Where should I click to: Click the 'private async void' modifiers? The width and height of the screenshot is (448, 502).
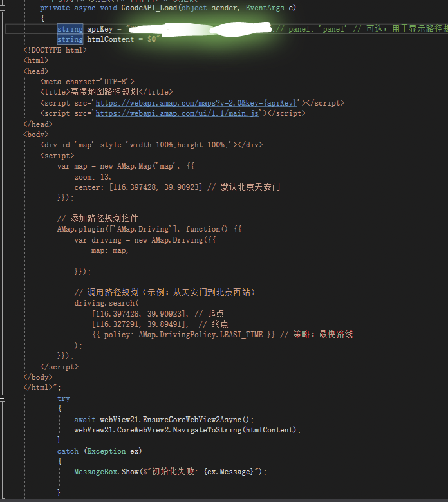pyautogui.click(x=79, y=8)
